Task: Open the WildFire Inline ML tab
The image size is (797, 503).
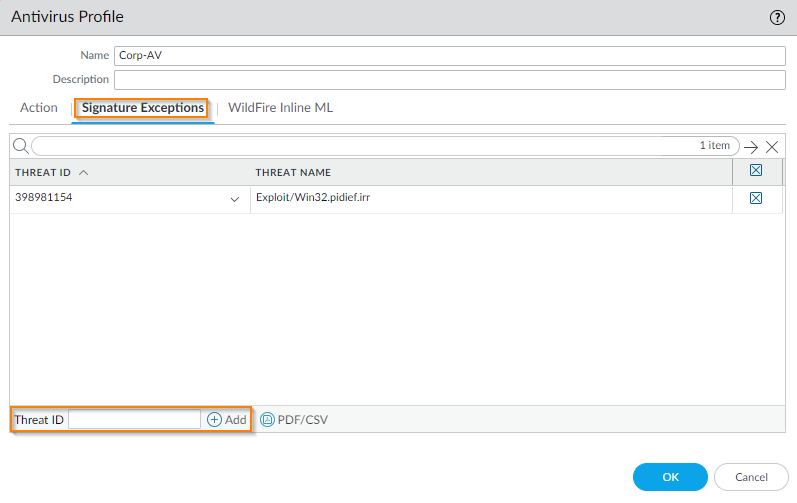Action: (280, 107)
